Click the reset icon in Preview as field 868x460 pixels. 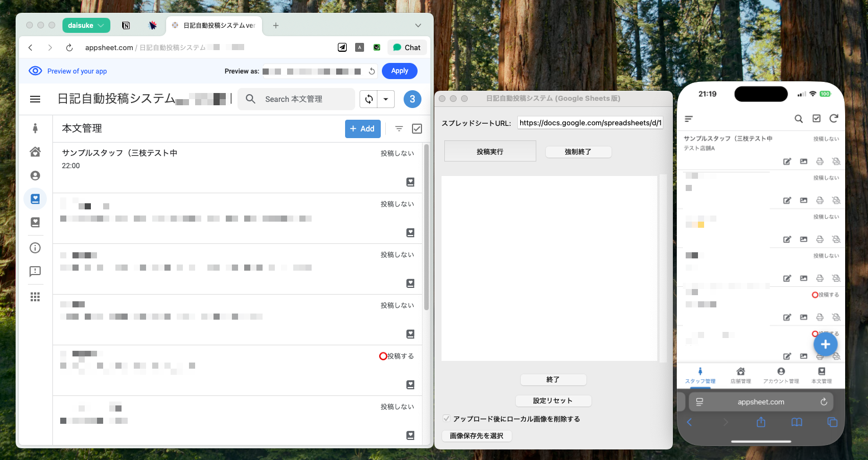point(372,71)
